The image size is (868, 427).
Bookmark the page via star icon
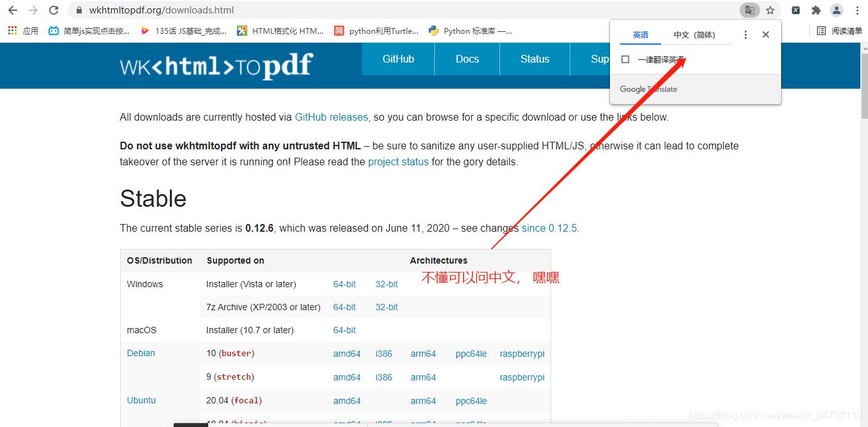pyautogui.click(x=772, y=10)
